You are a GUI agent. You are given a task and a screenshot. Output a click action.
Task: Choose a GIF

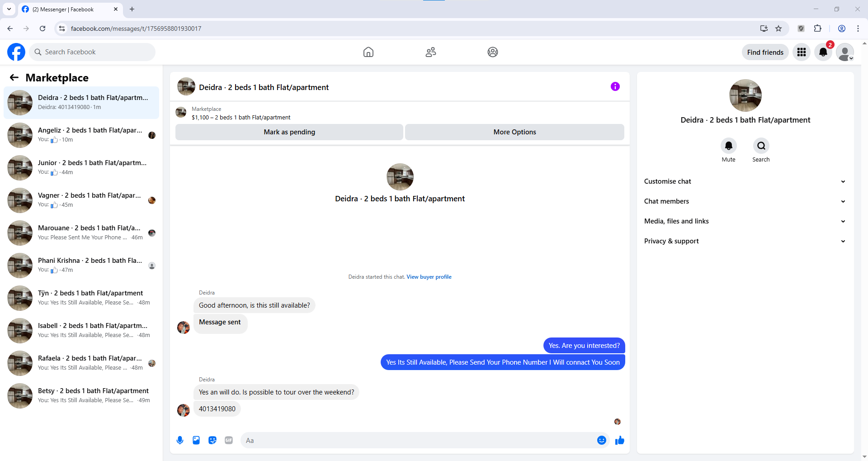pyautogui.click(x=229, y=440)
